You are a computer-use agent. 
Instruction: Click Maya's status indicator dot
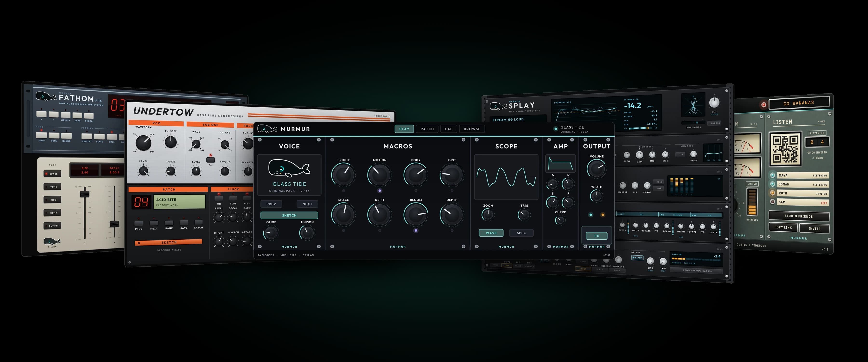pos(772,175)
